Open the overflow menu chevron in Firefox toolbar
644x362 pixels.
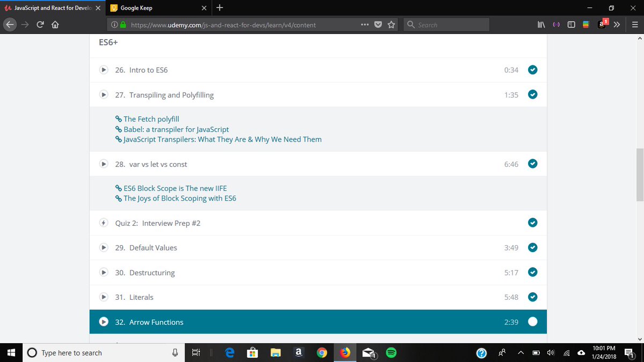[617, 24]
